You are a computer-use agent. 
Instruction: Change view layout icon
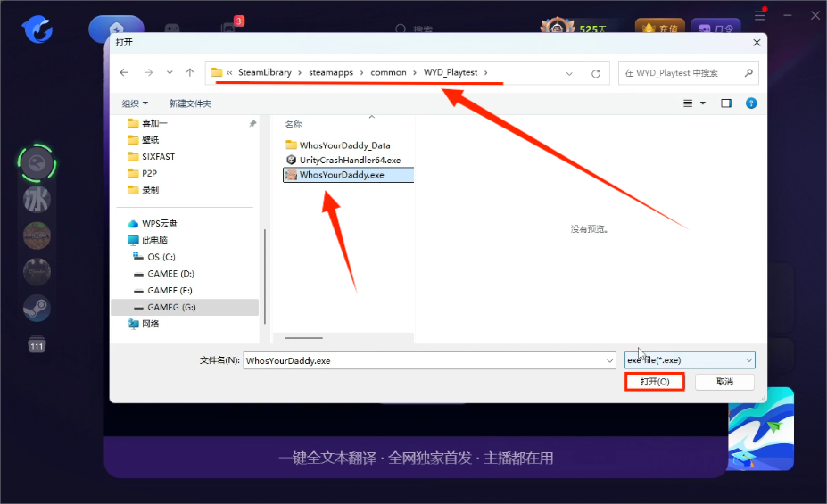688,103
